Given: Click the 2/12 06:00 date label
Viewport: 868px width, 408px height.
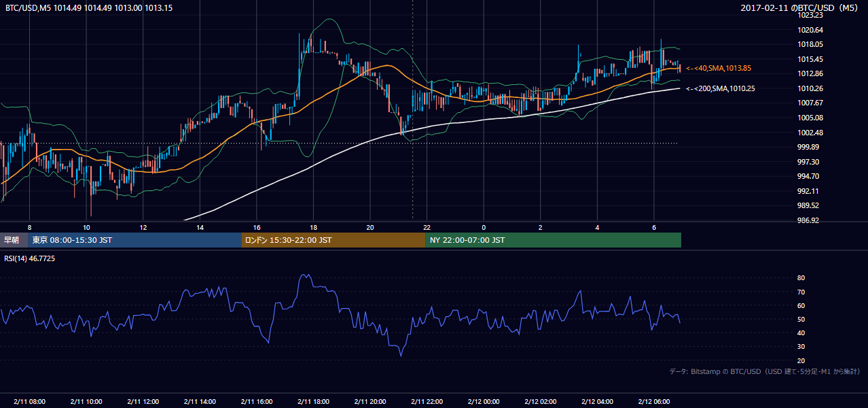Looking at the screenshot, I should click(x=654, y=401).
